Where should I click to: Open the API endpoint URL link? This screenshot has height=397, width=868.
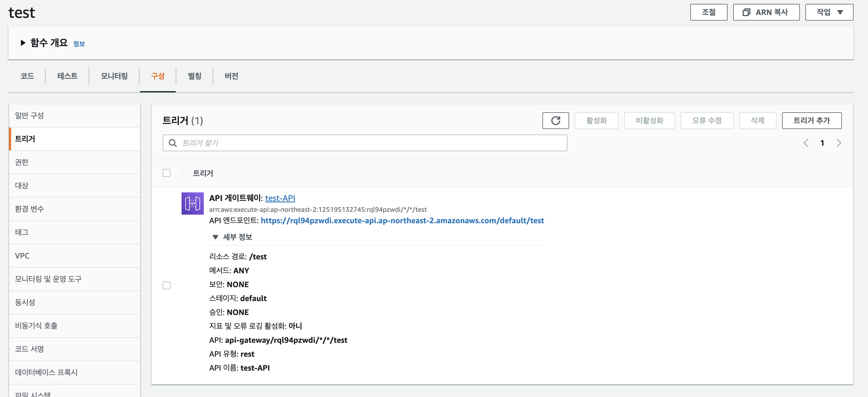coord(402,220)
